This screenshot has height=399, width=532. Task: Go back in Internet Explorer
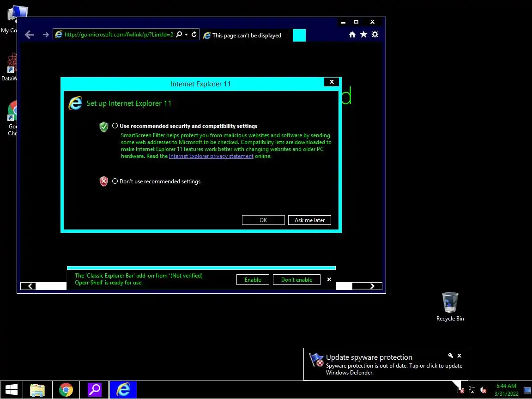(30, 35)
